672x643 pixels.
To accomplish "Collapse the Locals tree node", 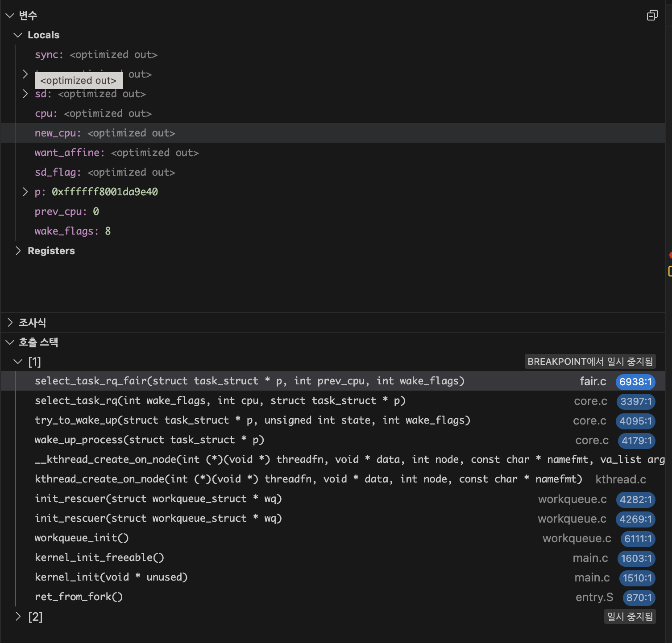I will [18, 35].
